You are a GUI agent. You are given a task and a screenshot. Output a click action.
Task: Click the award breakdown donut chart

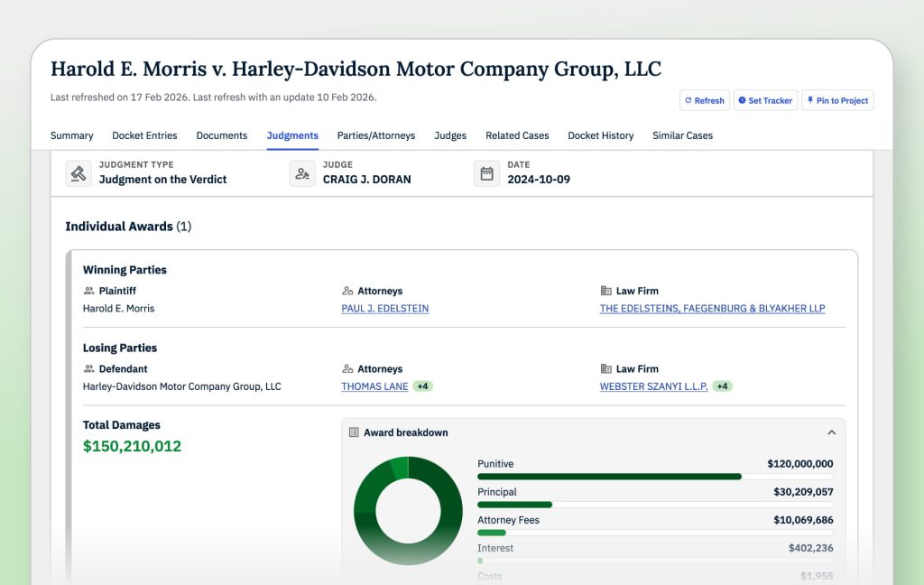pos(408,510)
